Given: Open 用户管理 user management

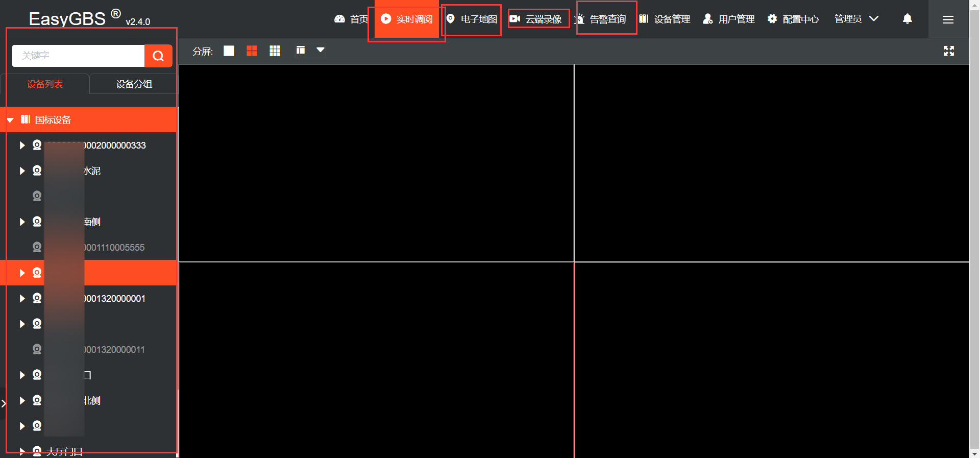Looking at the screenshot, I should click(729, 19).
